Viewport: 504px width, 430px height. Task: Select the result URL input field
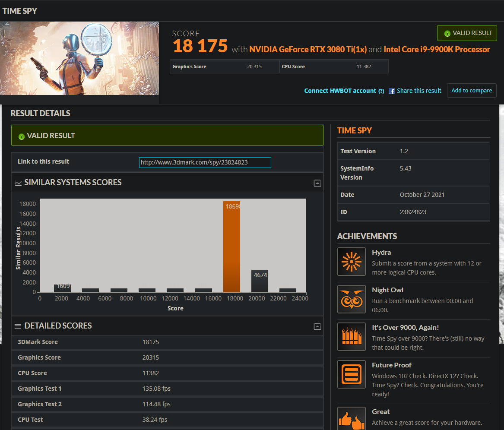(x=205, y=162)
